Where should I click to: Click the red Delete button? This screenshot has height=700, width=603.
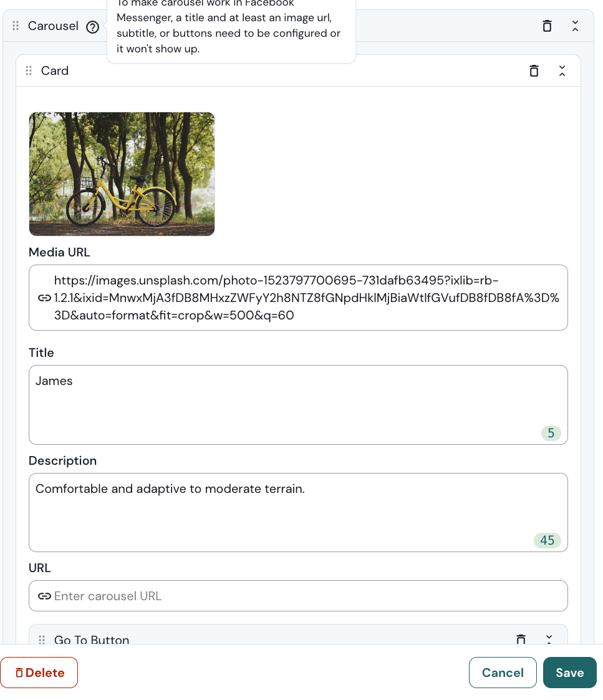tap(39, 673)
